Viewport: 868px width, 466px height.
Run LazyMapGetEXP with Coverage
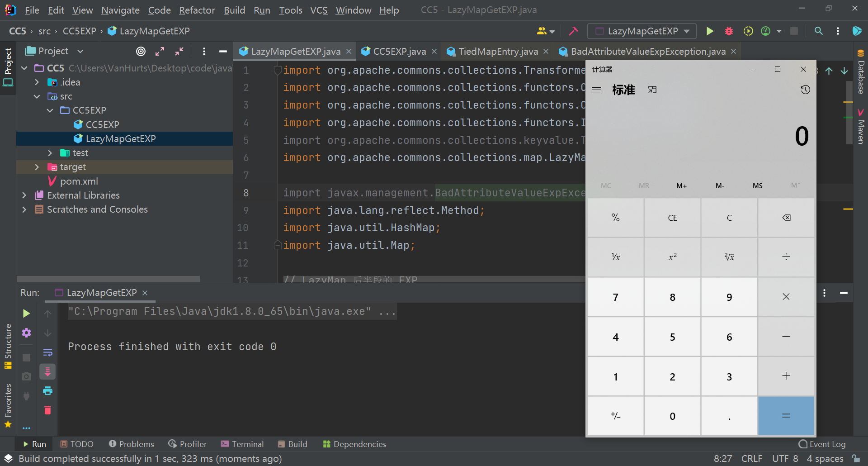(748, 31)
